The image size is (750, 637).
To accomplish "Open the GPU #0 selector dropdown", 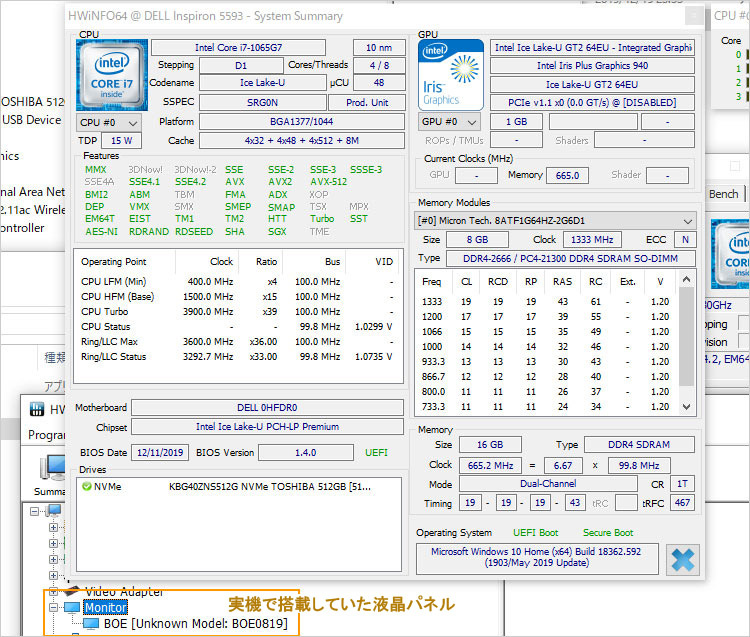I will (448, 122).
